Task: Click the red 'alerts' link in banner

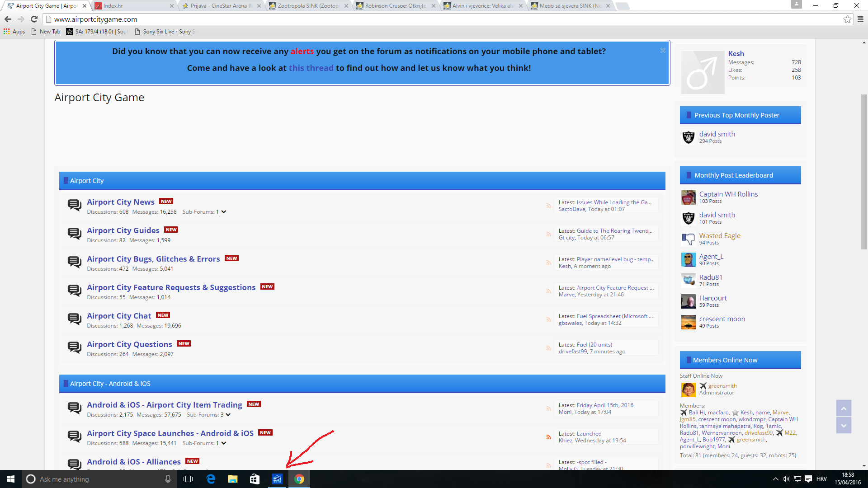Action: point(302,52)
